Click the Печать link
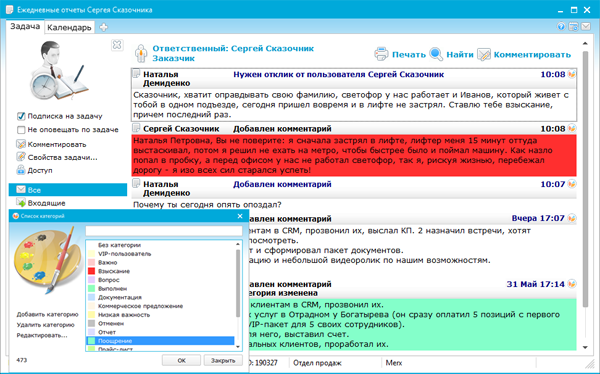Image resolution: width=600 pixels, height=374 pixels. (x=409, y=55)
